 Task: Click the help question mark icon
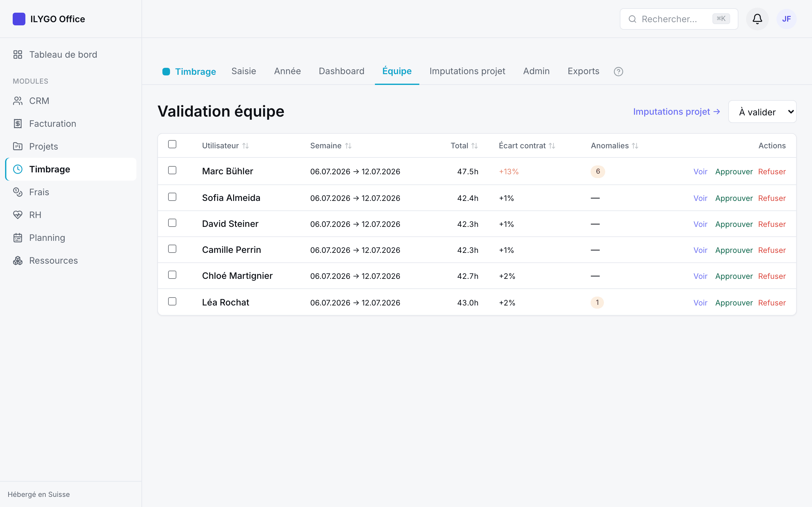(618, 71)
